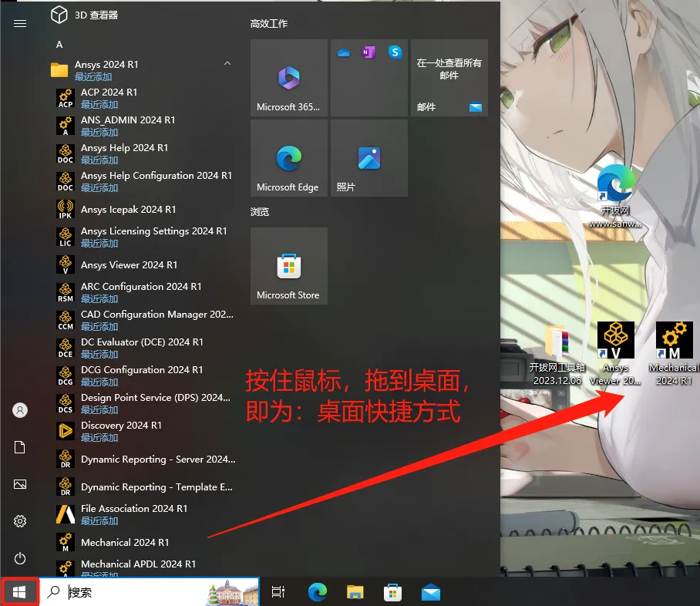The image size is (700, 606).
Task: Launch Ansys Icepak 2024 R1 IPK icon
Action: pyautogui.click(x=66, y=210)
